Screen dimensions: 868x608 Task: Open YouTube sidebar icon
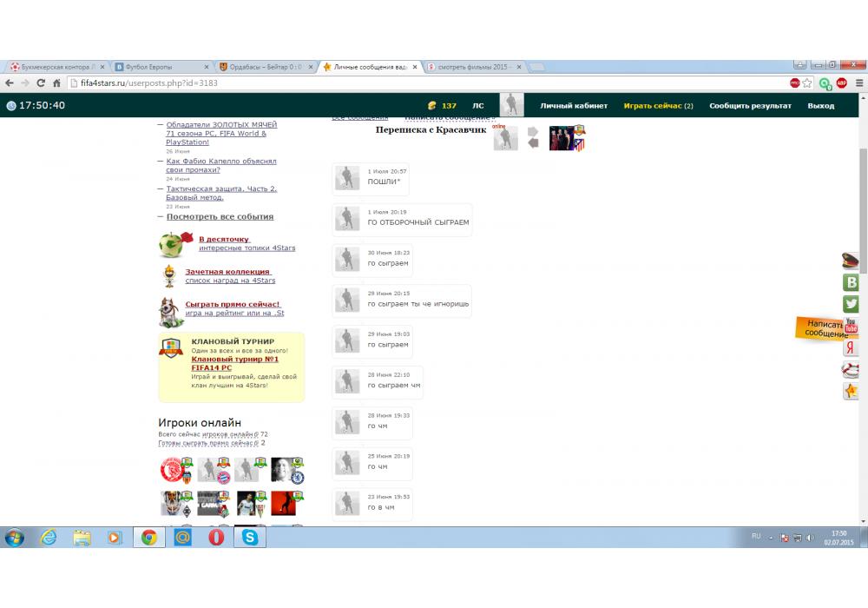pyautogui.click(x=851, y=326)
